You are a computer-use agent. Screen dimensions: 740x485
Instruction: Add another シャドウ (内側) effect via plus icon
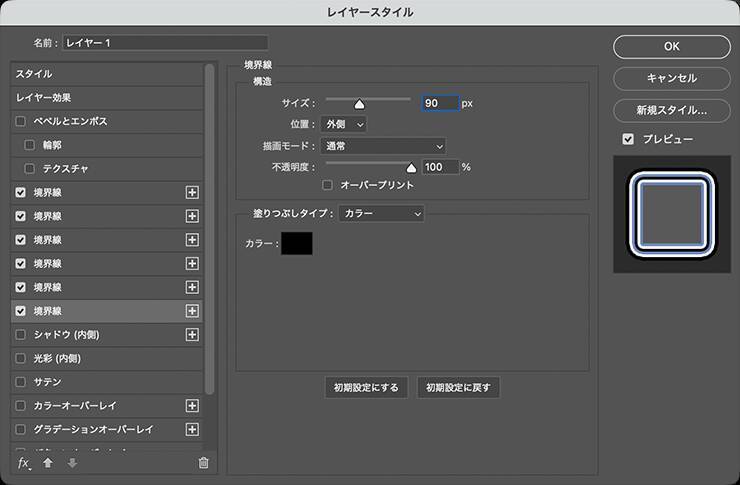(192, 334)
